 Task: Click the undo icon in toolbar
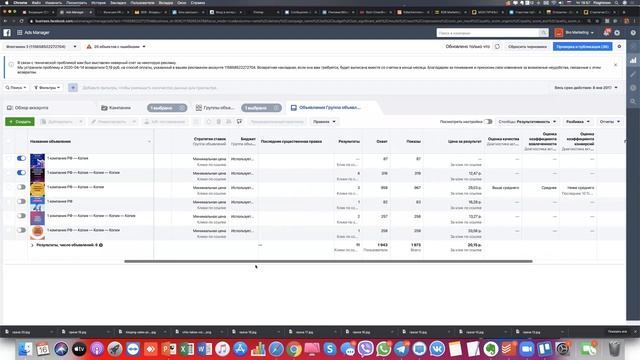click(x=209, y=122)
